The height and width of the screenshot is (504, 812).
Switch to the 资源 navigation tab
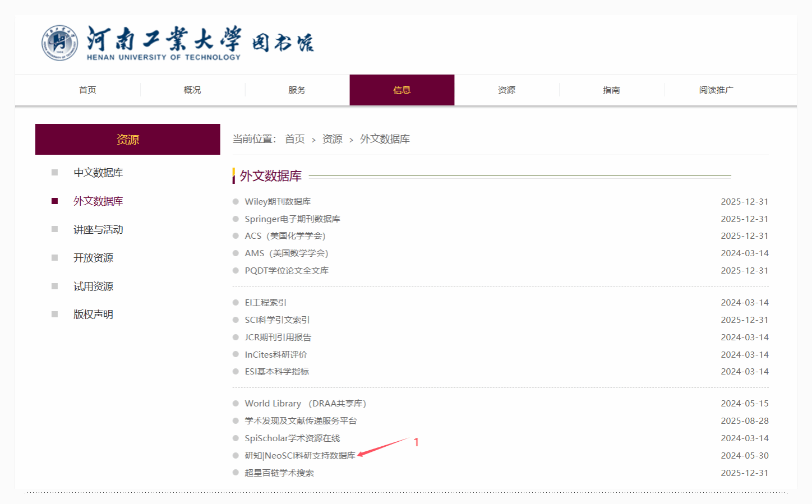coord(506,90)
